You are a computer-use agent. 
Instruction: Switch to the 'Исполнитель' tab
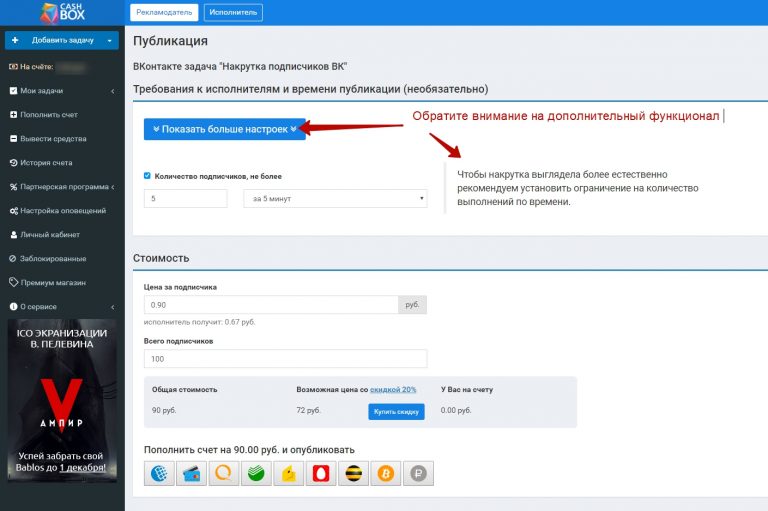233,13
